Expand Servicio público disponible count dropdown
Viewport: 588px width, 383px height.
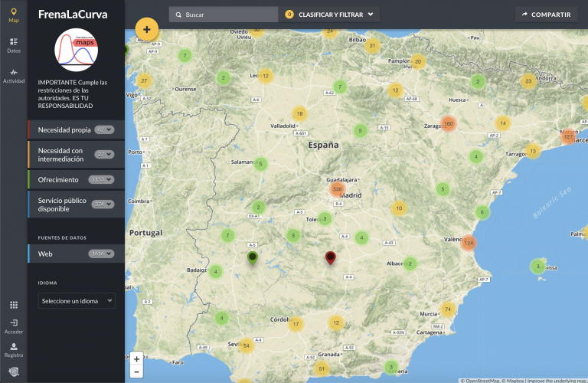point(103,205)
